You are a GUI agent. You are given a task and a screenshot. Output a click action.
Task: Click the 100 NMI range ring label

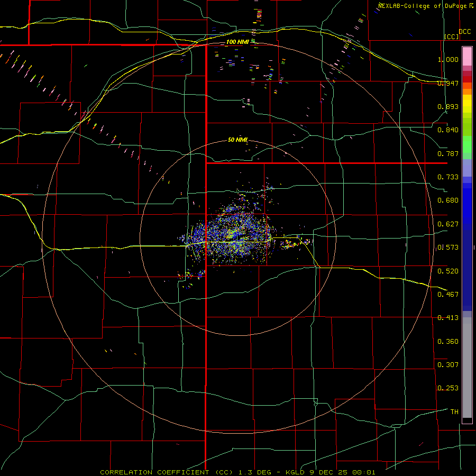[237, 42]
